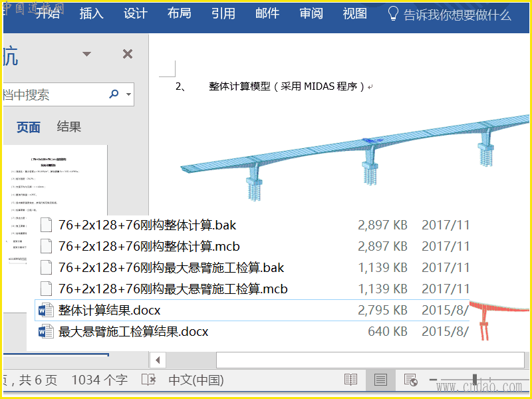Click the 640 KB size value
Viewport: 532px width, 399px height.
point(388,331)
